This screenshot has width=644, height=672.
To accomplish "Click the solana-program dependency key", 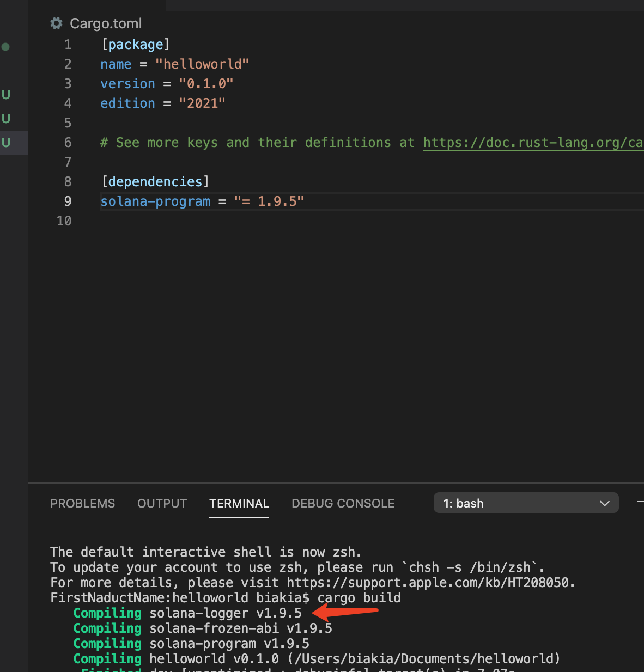I will [x=155, y=201].
